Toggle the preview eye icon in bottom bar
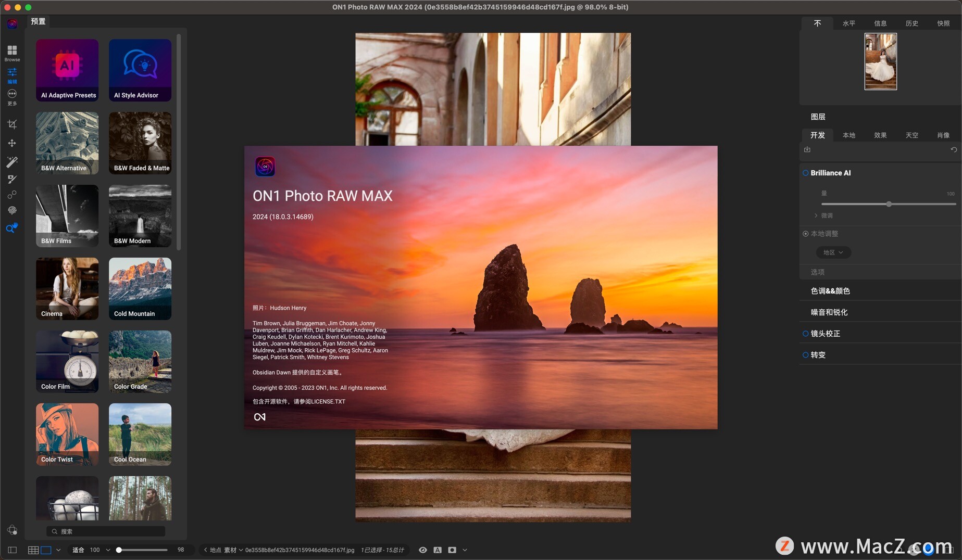962x560 pixels. pos(423,550)
